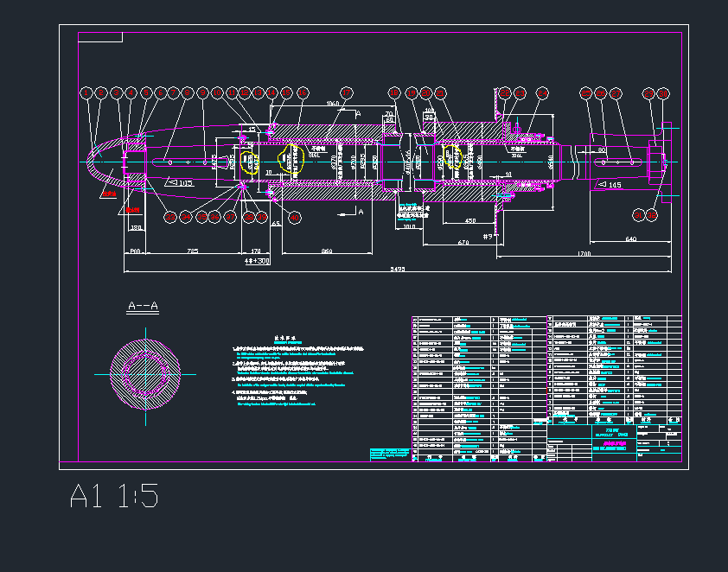Select the A1 1:5 scale text
Viewport: 728px width, 572px height.
pos(113,497)
